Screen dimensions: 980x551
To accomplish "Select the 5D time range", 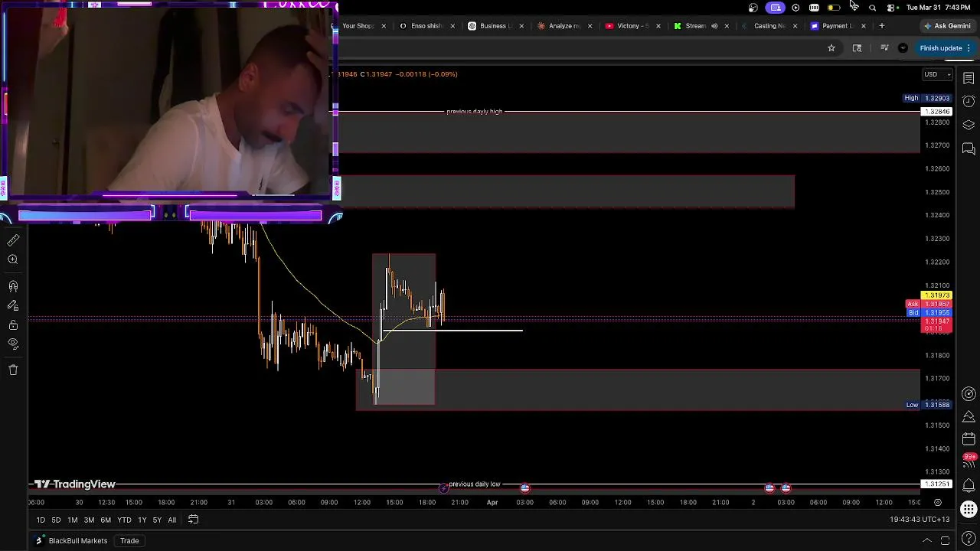I will (56, 520).
